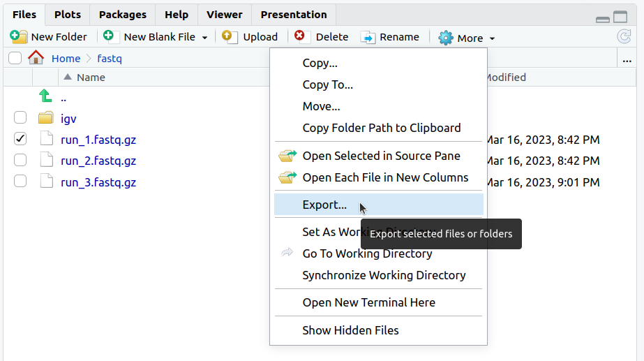Switch to the Viewer tab
Viewport: 644px width, 361px height.
[x=224, y=15]
